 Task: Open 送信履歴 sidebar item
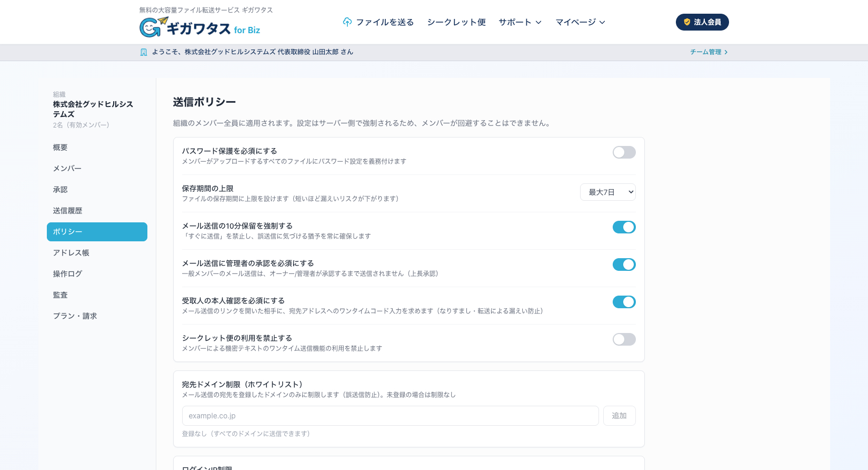click(x=97, y=211)
